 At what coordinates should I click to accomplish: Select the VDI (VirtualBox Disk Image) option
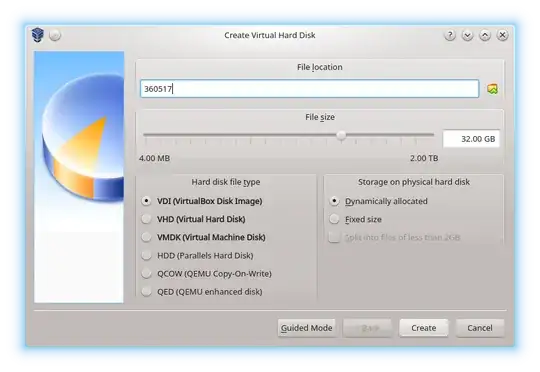(x=201, y=201)
